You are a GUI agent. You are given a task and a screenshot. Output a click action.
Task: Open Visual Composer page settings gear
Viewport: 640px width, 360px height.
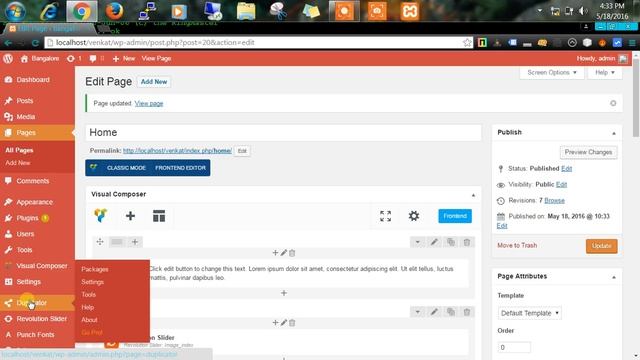pyautogui.click(x=414, y=216)
